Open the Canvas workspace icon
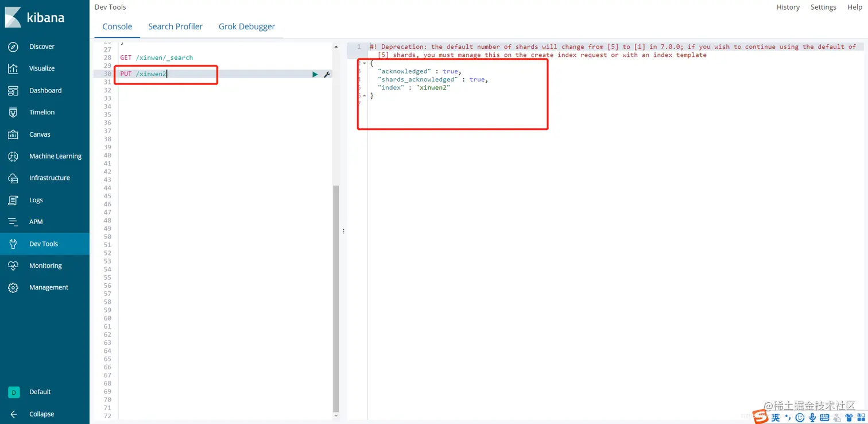 pos(13,134)
